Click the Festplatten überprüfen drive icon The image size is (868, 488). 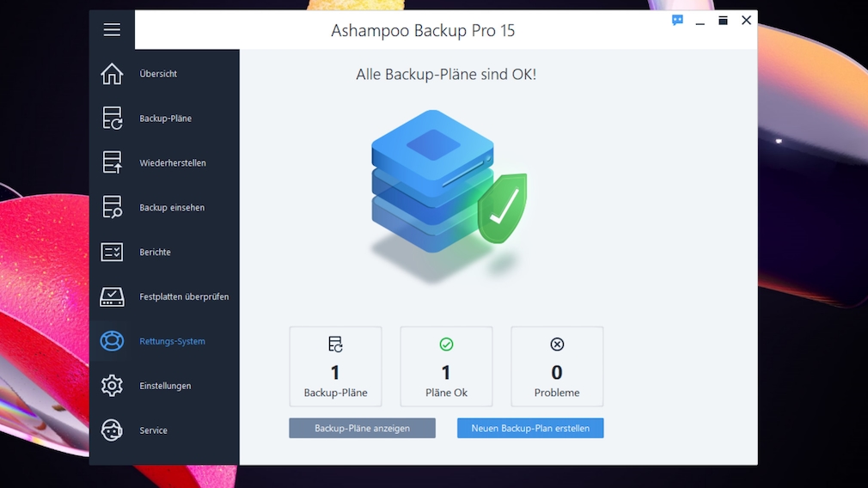point(112,296)
